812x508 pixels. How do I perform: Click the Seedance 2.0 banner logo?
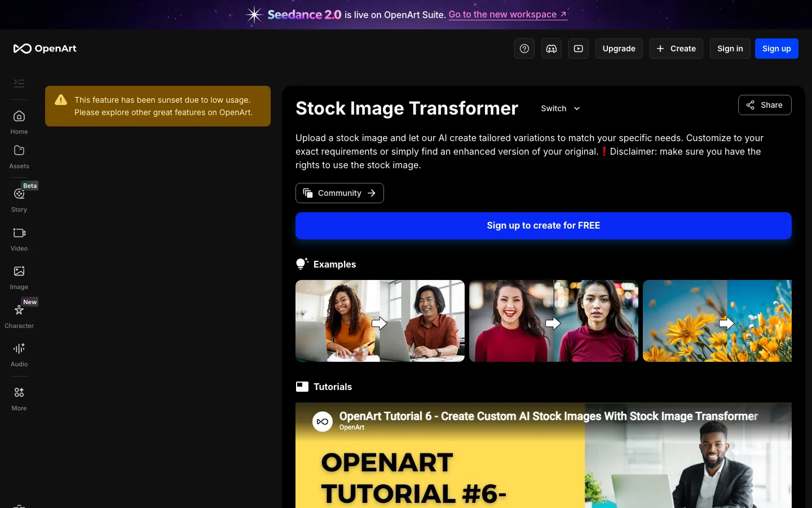[294, 15]
